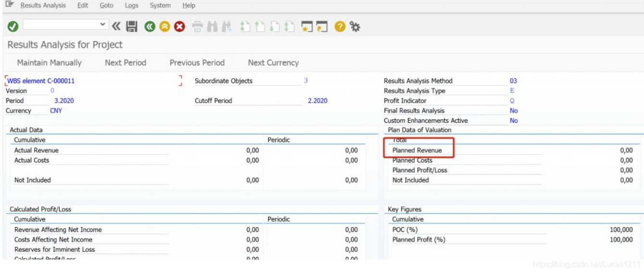This screenshot has height=273, width=644.
Task: Click Results Analysis Method value 03
Action: 513,81
